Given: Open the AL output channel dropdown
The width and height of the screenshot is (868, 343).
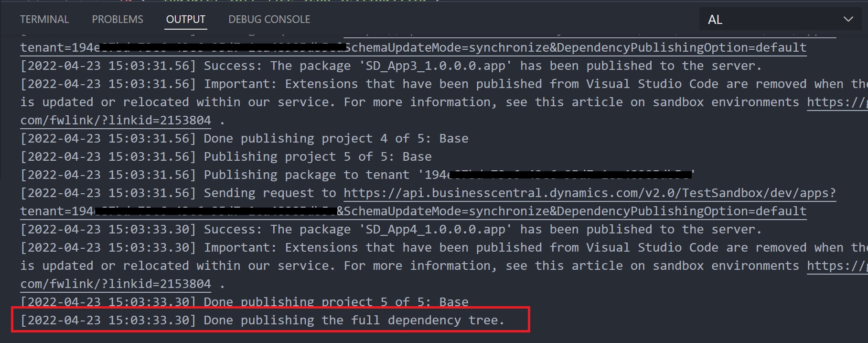Looking at the screenshot, I should click(x=779, y=20).
